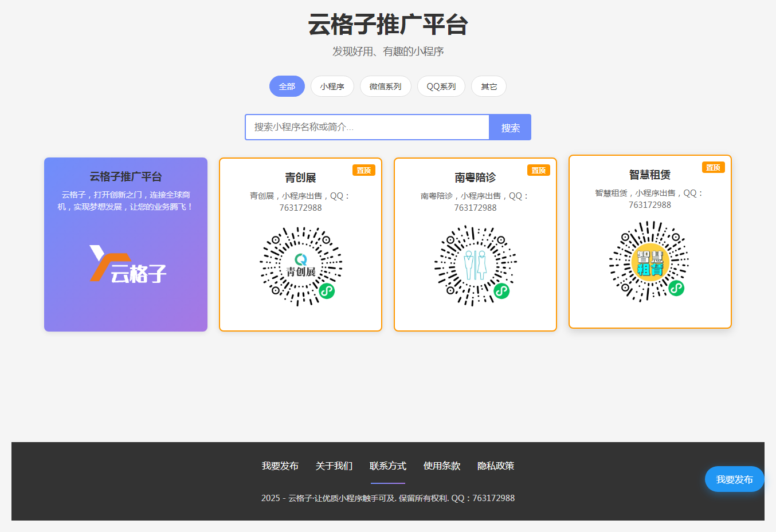
Task: Open the 我要发布 footer menu item
Action: click(x=280, y=466)
